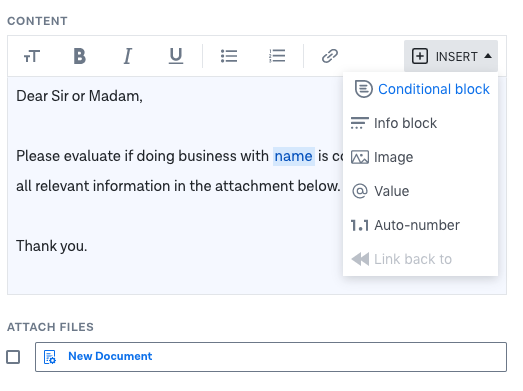Place cursor after 'Thank you.' text
Screen dimensions: 523x391
tap(88, 246)
